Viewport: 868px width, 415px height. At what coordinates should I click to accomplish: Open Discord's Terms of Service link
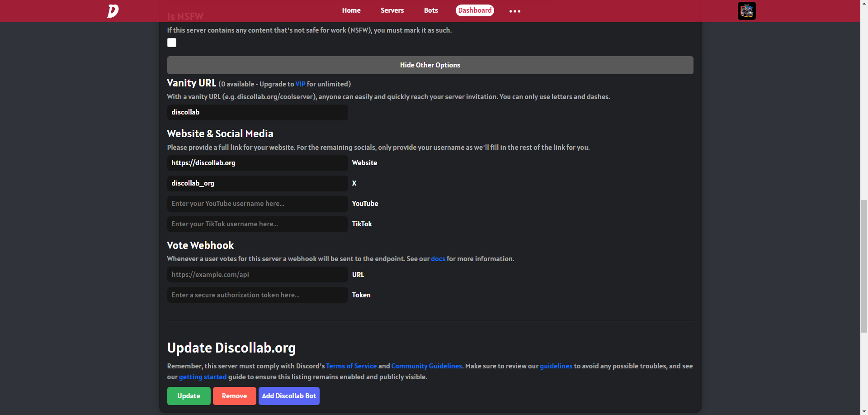coord(351,366)
